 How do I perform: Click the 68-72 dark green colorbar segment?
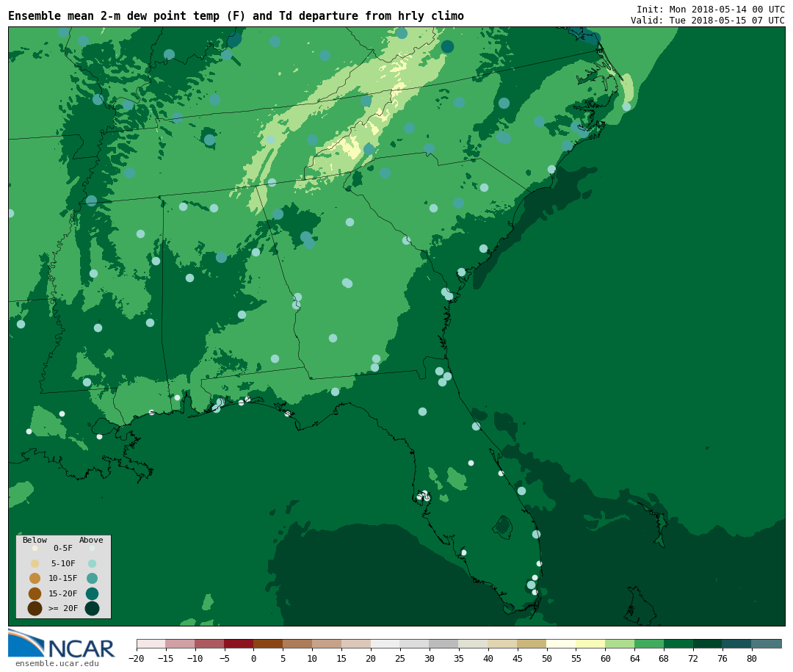pos(678,644)
